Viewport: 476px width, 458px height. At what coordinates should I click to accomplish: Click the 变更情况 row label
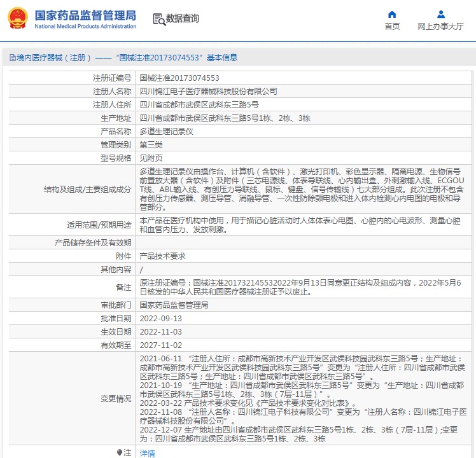pyautogui.click(x=116, y=398)
